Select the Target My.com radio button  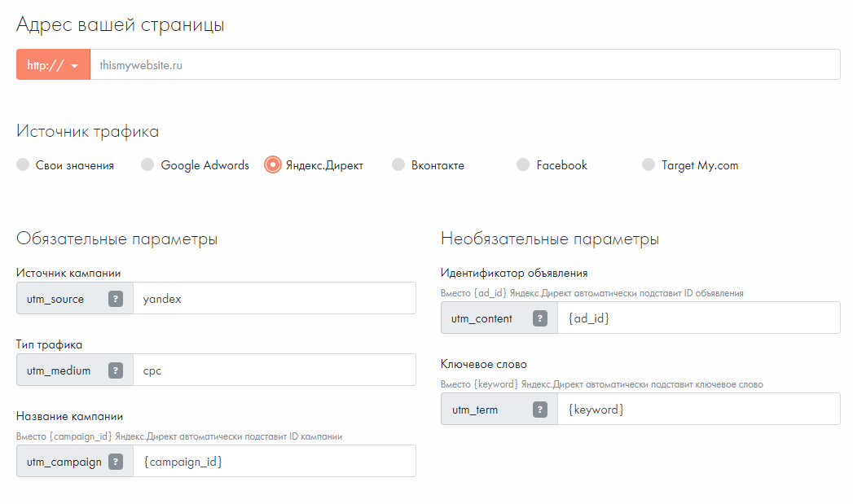pos(648,164)
